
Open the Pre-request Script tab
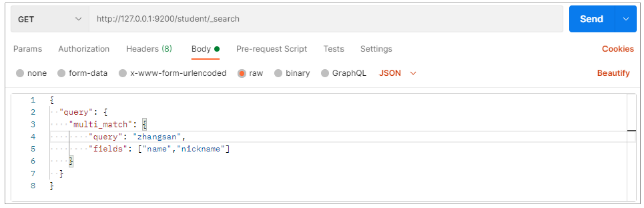(271, 49)
